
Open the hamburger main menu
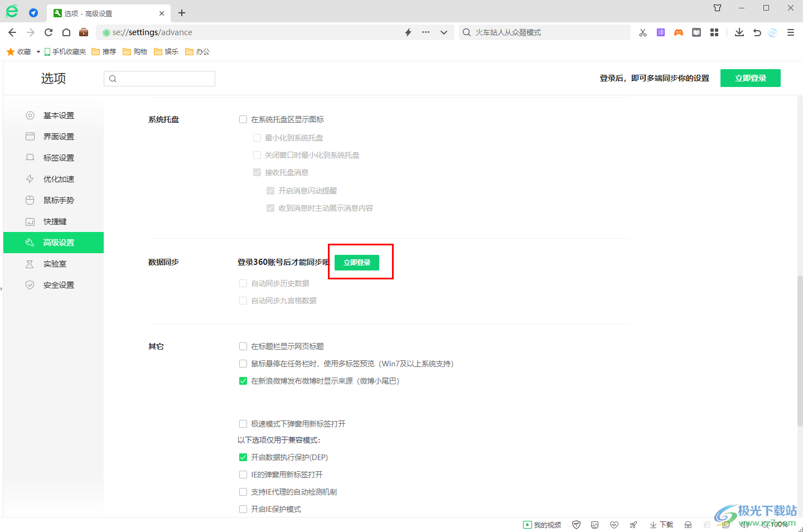pyautogui.click(x=791, y=32)
